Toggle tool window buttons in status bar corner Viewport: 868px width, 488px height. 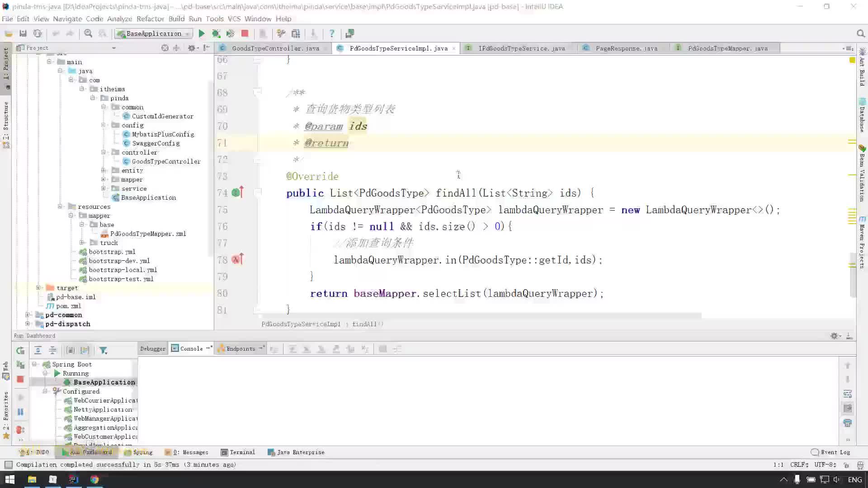tap(8, 465)
